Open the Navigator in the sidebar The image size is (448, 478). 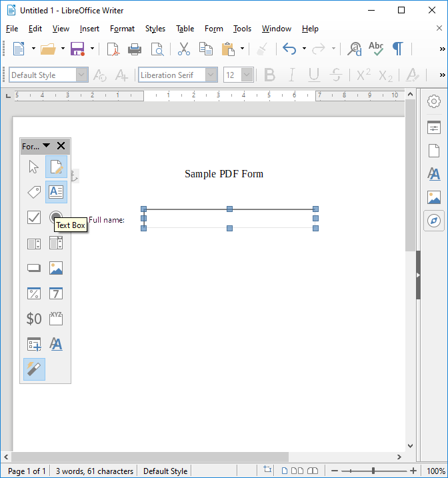(434, 220)
